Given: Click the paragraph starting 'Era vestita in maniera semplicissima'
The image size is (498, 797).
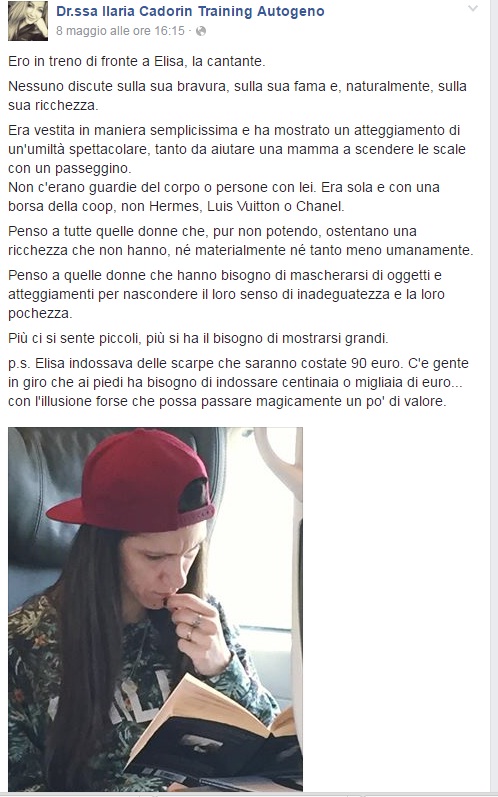Looking at the screenshot, I should click(237, 149).
